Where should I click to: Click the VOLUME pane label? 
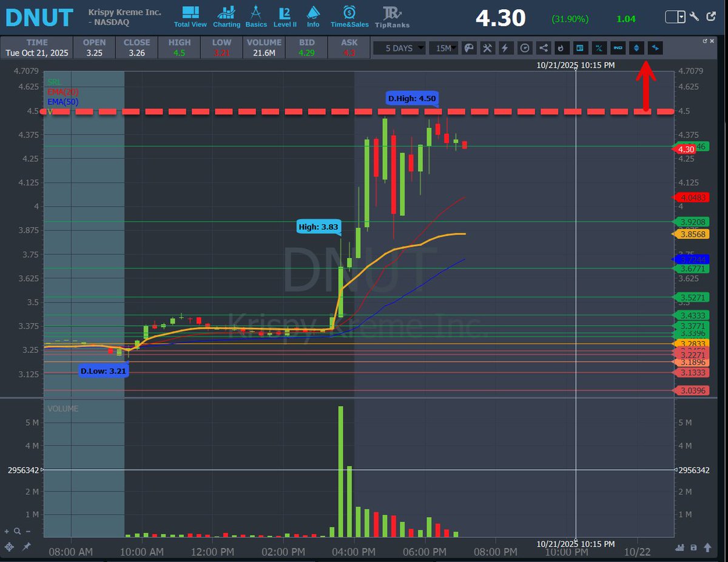click(x=63, y=409)
